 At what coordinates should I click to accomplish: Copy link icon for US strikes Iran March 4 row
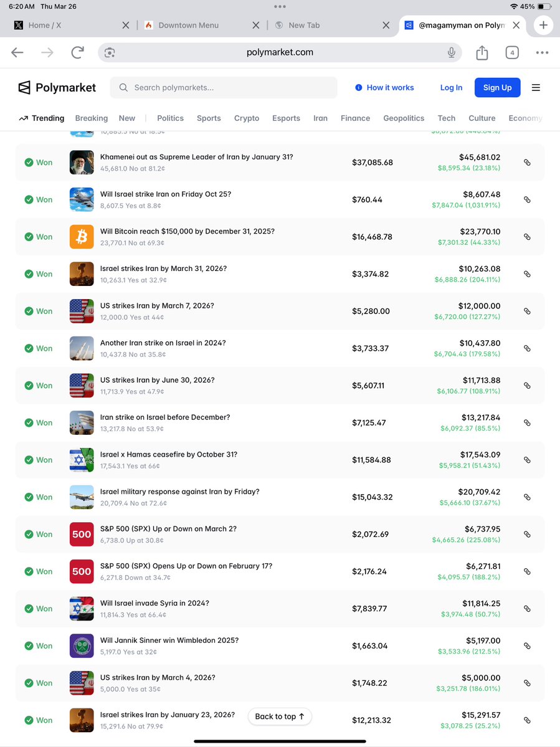[x=527, y=683]
